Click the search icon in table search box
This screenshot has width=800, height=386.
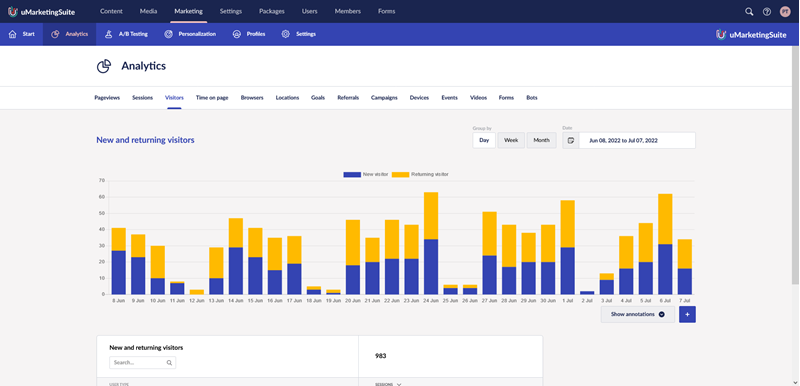(169, 363)
